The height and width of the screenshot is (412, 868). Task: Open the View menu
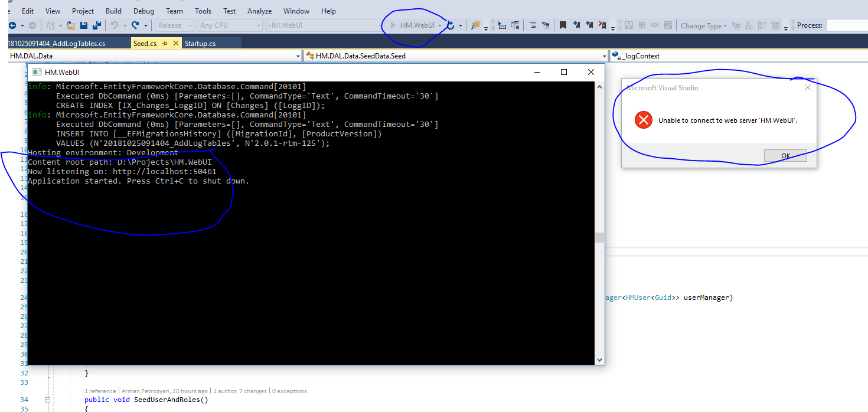[53, 11]
